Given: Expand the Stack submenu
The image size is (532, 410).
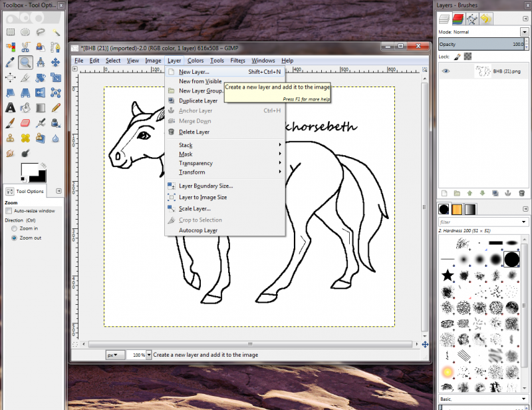Looking at the screenshot, I should coord(225,145).
